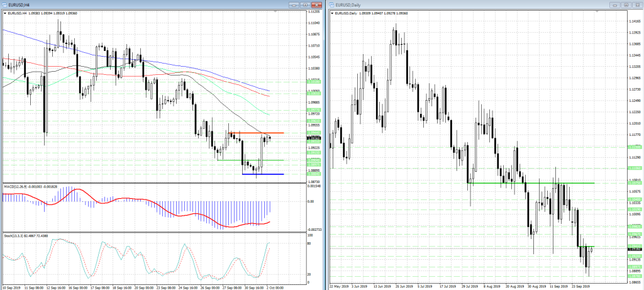Select the blue horizontal line on H4 chart
Screen dimensions: 644x290
[x=258, y=174]
